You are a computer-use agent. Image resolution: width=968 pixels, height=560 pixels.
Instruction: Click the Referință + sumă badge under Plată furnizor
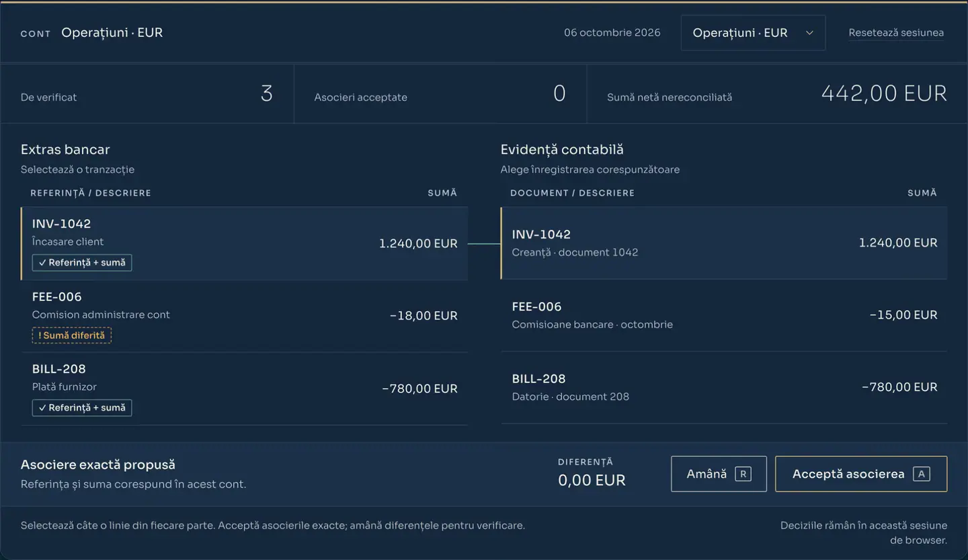pyautogui.click(x=82, y=407)
